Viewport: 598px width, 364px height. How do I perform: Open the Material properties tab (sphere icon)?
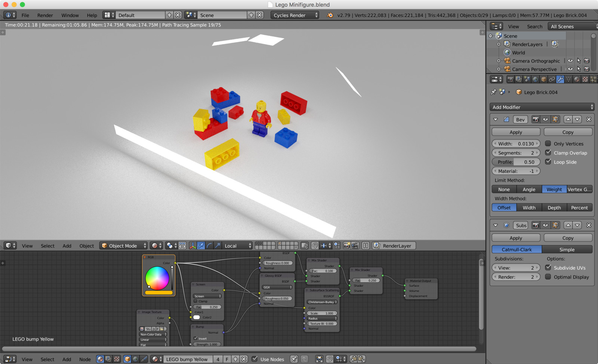click(x=577, y=79)
